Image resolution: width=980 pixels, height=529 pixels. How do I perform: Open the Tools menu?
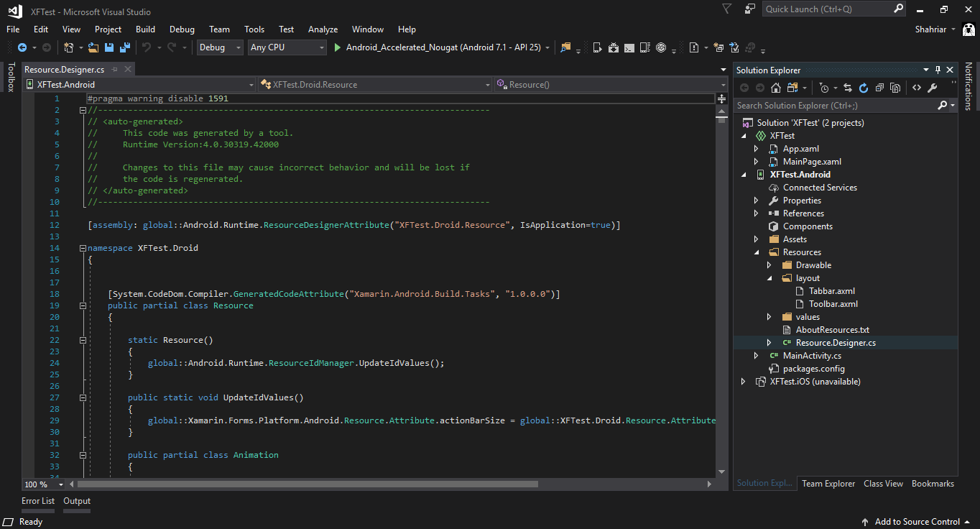point(254,29)
